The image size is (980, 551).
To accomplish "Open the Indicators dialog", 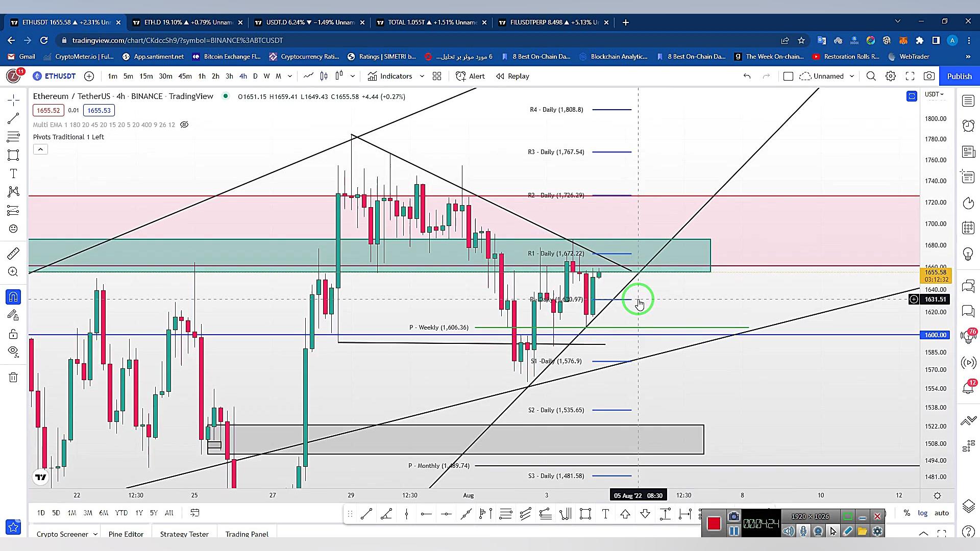I will pyautogui.click(x=390, y=76).
